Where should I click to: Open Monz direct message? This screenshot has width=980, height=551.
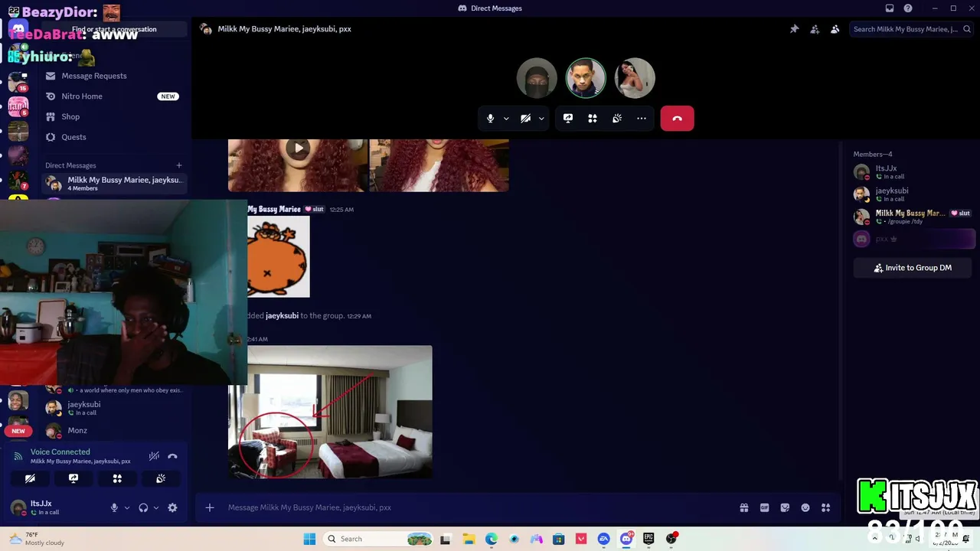113,431
